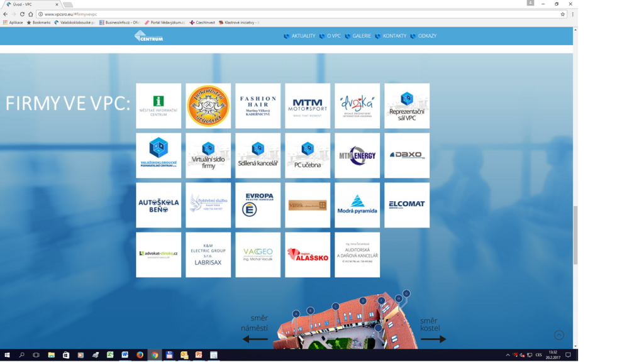Click the Reprezentační sál VPC tile
The image size is (644, 362).
point(407,106)
